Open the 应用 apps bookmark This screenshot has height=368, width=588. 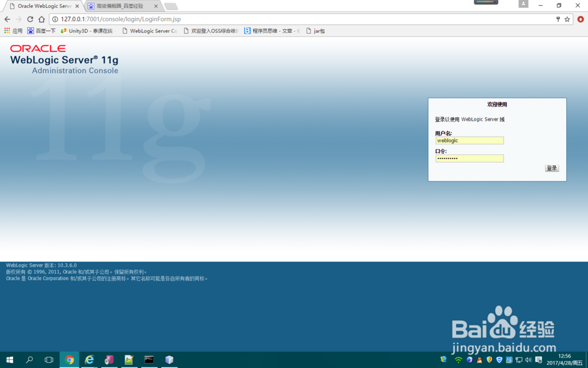pos(14,31)
